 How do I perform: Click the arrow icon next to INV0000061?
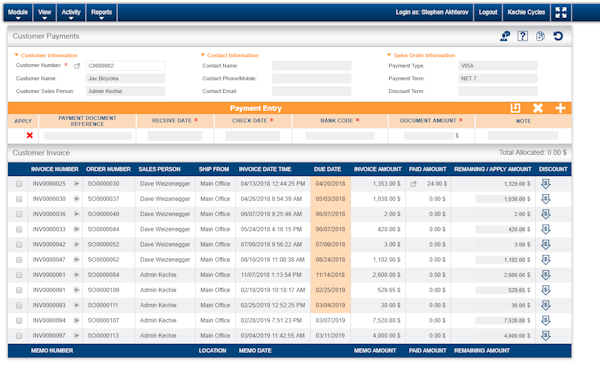(x=77, y=275)
